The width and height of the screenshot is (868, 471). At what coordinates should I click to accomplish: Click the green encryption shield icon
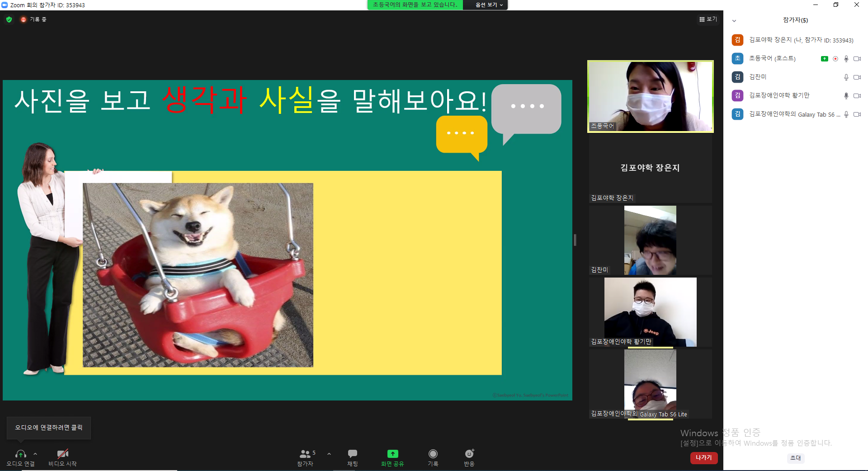coord(9,19)
